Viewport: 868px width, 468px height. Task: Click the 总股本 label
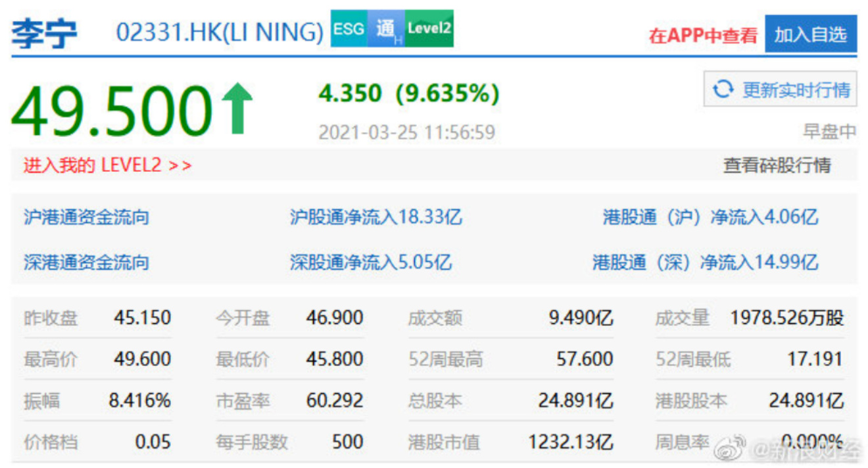pyautogui.click(x=435, y=400)
